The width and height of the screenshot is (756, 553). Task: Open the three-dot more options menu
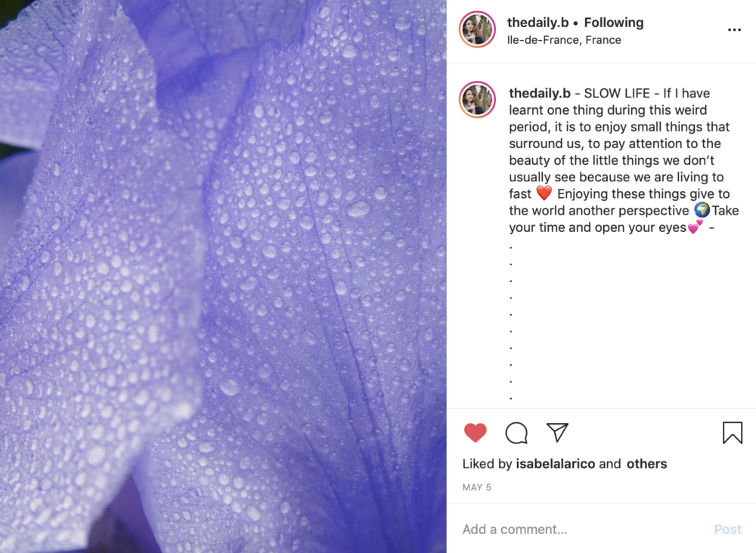(734, 30)
